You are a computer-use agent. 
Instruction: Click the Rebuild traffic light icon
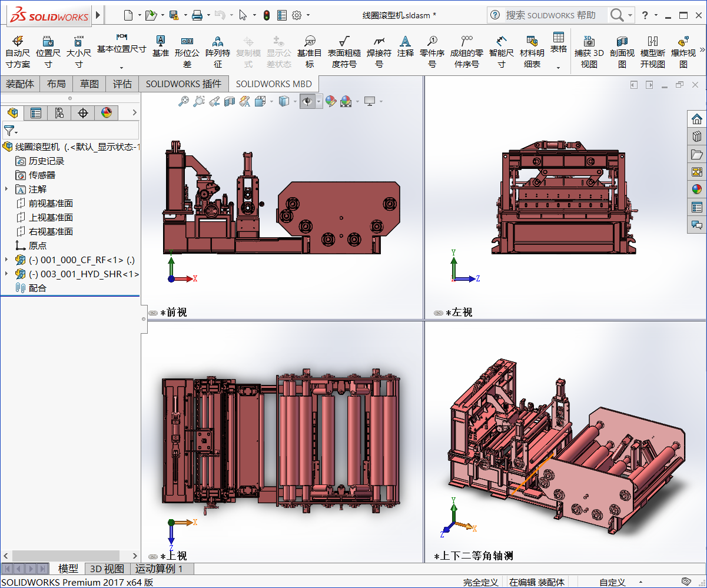click(x=267, y=15)
